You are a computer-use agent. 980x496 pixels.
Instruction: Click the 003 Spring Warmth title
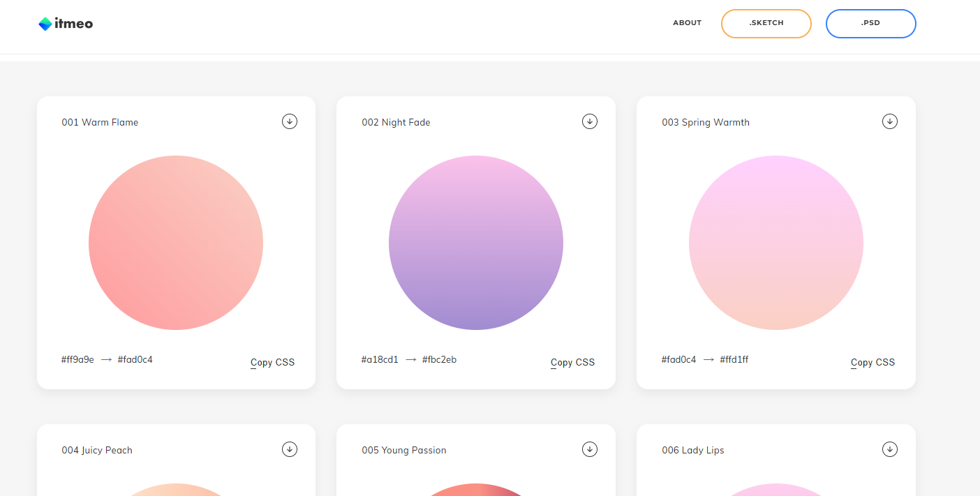706,122
